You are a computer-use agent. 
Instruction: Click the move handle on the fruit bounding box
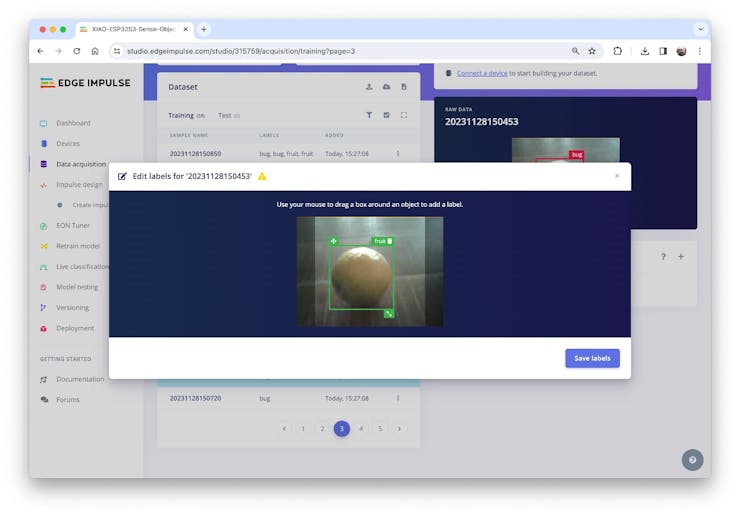[334, 241]
